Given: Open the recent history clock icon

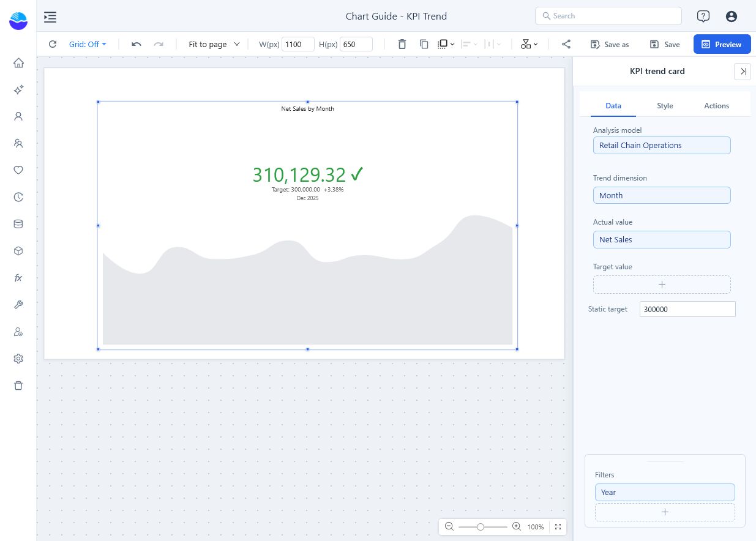Looking at the screenshot, I should [18, 197].
